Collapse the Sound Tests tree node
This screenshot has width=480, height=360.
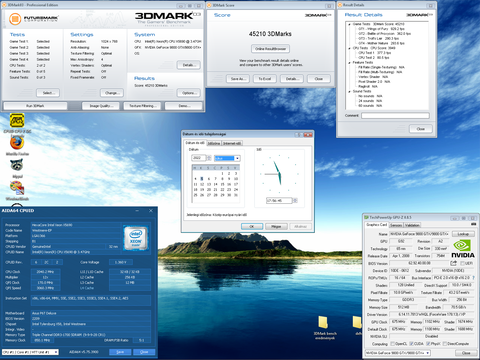(349, 91)
